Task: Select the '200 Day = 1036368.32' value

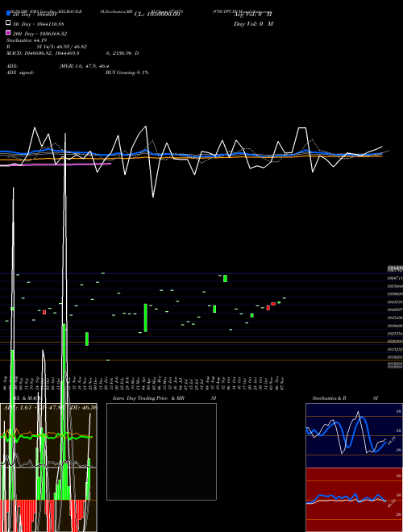Action: pos(39,34)
